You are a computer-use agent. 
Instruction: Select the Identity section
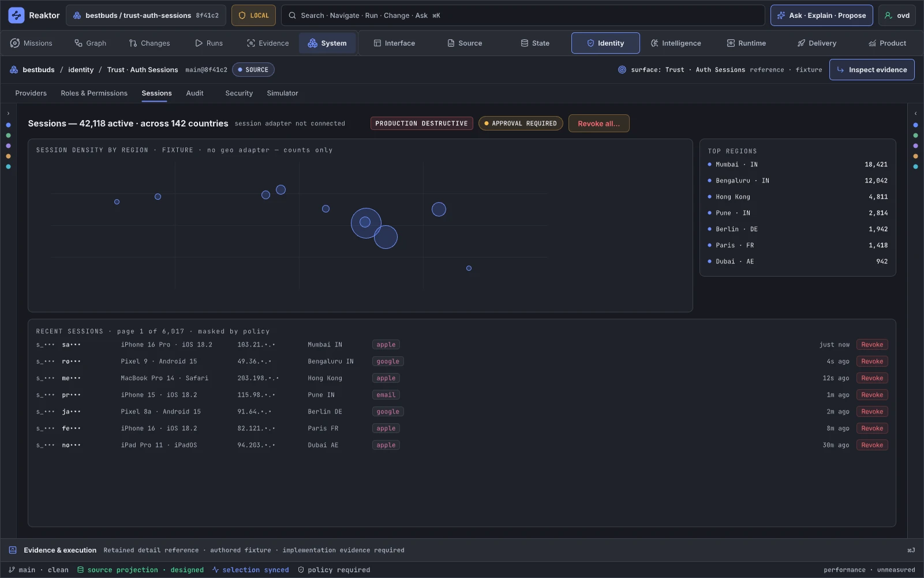coord(605,43)
